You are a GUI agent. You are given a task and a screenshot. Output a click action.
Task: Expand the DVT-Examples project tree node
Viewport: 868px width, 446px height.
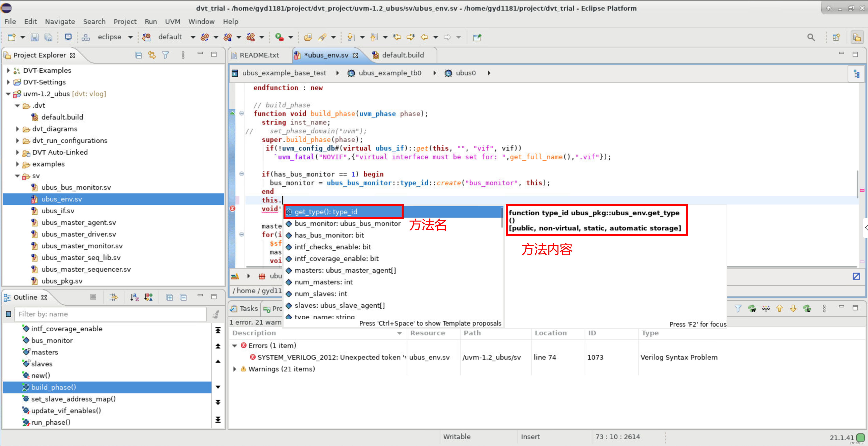pyautogui.click(x=8, y=70)
